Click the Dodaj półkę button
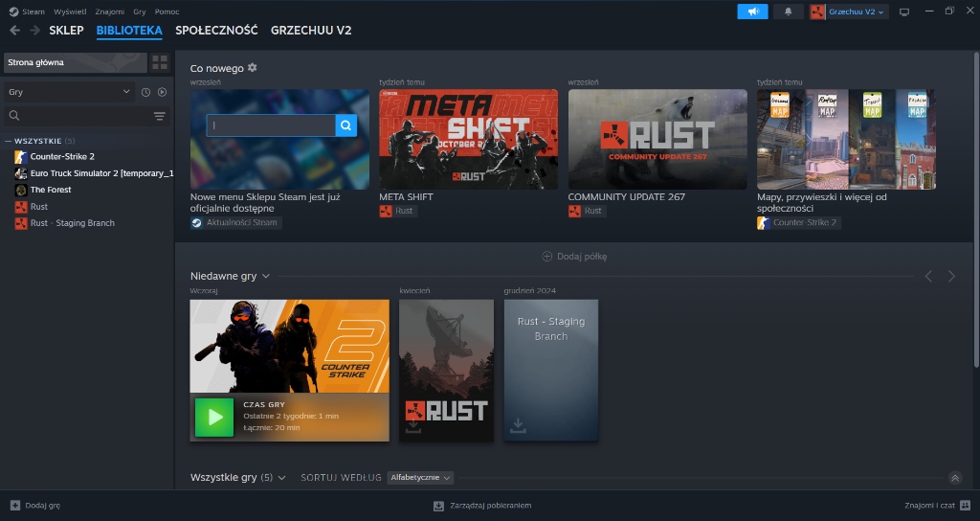Viewport: 980px width, 521px height. (x=574, y=257)
